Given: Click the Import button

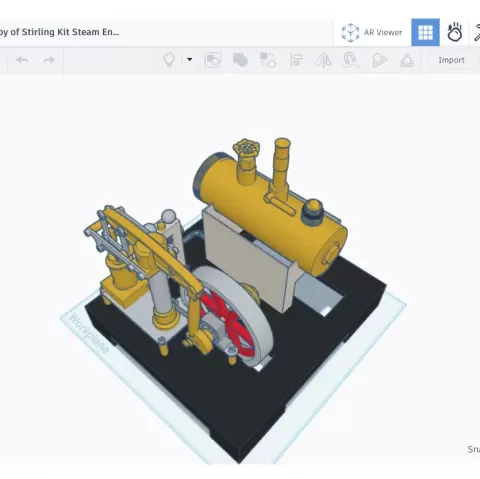Looking at the screenshot, I should pos(451,60).
